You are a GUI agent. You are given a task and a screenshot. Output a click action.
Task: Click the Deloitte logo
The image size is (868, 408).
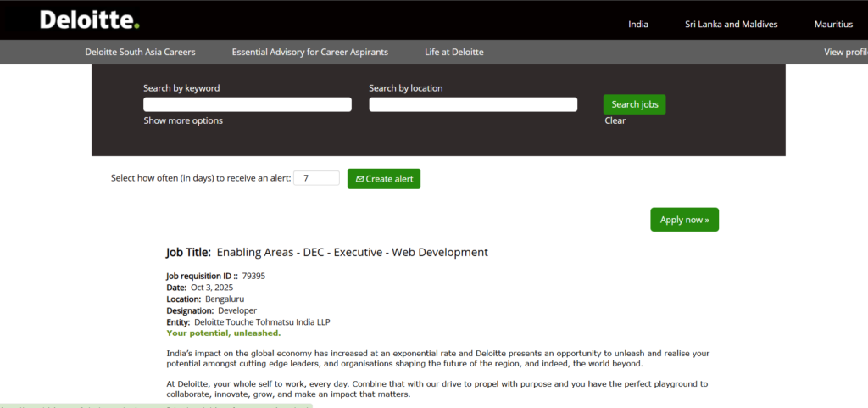pos(89,20)
